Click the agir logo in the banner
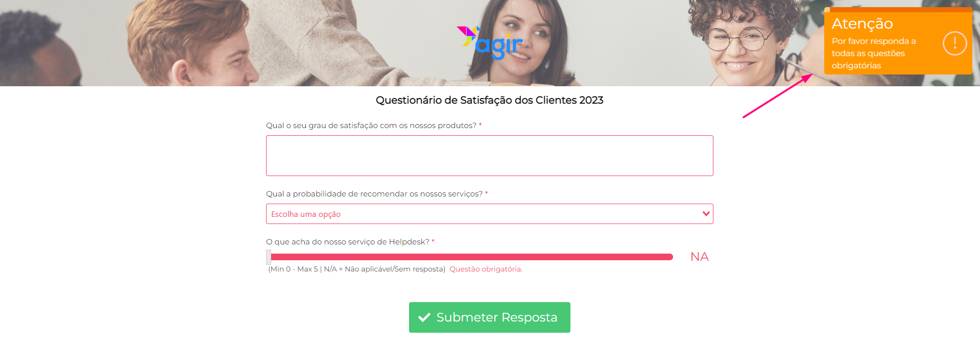The height and width of the screenshot is (347, 980). click(490, 42)
